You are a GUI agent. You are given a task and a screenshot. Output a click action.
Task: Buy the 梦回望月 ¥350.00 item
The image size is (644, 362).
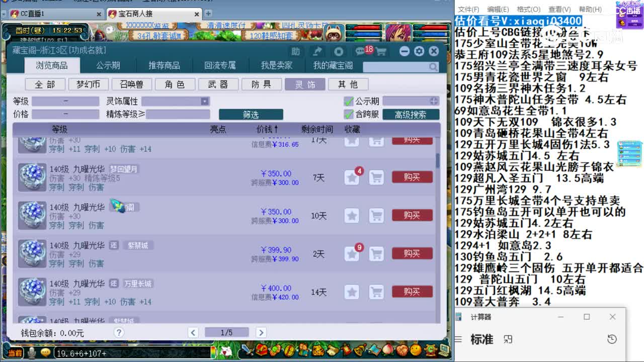click(x=412, y=177)
